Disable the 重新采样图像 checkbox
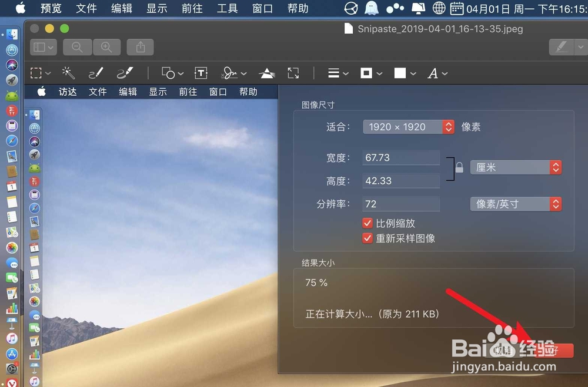The height and width of the screenshot is (387, 588). pos(367,238)
